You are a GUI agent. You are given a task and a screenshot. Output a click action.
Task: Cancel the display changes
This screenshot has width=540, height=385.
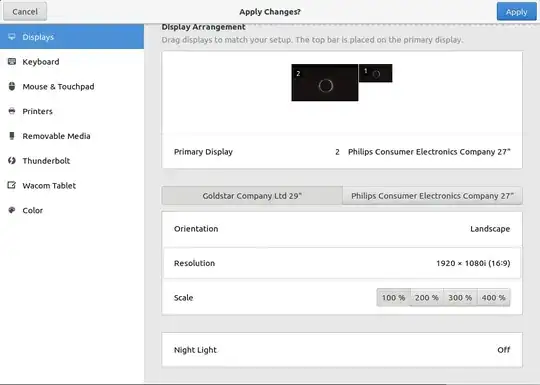pyautogui.click(x=25, y=12)
